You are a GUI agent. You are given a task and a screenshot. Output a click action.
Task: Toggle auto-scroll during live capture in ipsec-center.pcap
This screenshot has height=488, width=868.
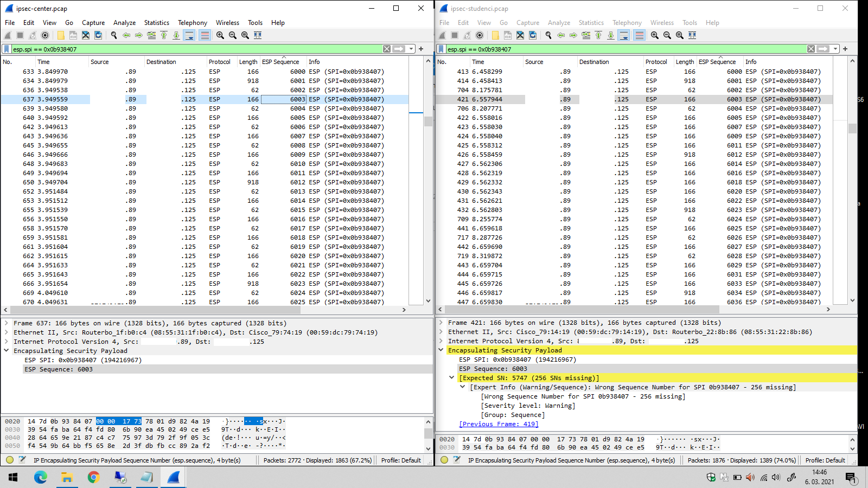coord(189,35)
